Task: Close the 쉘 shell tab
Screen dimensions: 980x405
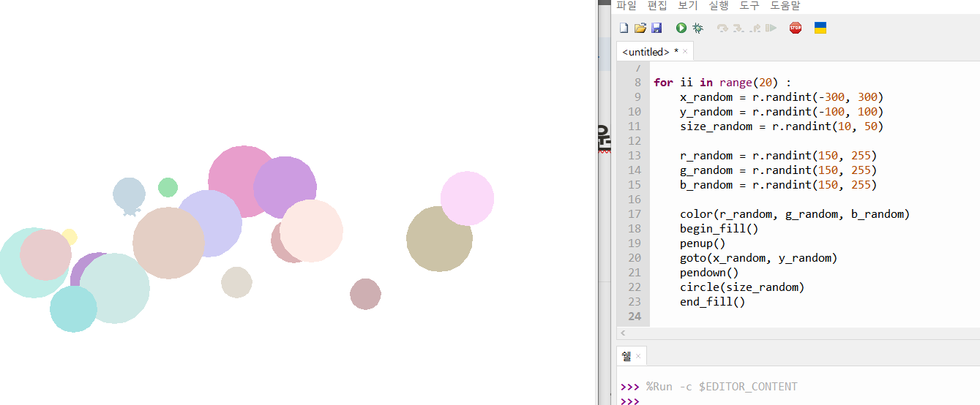Action: coord(638,356)
